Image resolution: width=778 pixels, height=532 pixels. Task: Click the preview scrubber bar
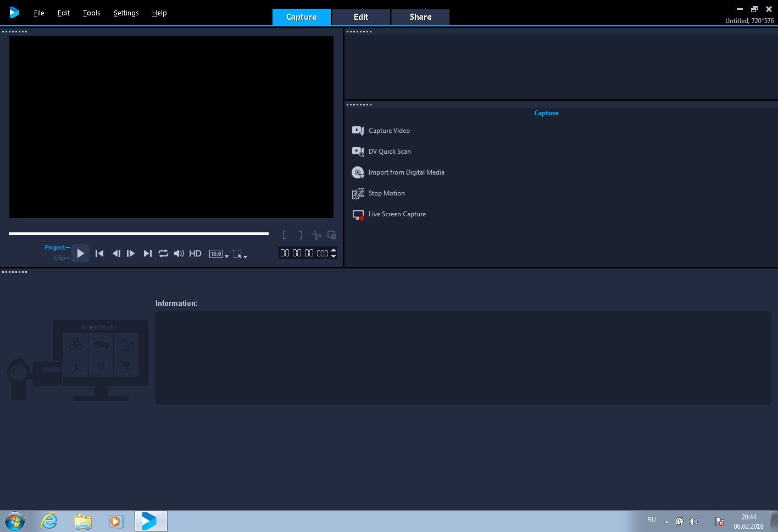tap(138, 234)
